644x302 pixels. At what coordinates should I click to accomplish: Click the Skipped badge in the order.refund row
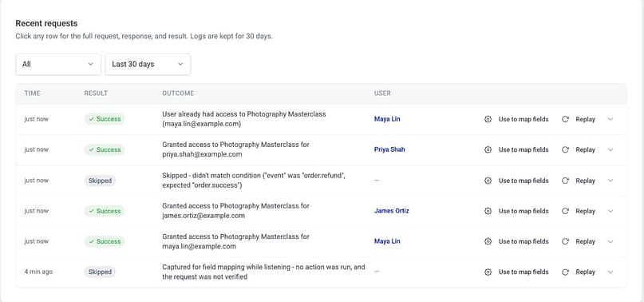[100, 181]
